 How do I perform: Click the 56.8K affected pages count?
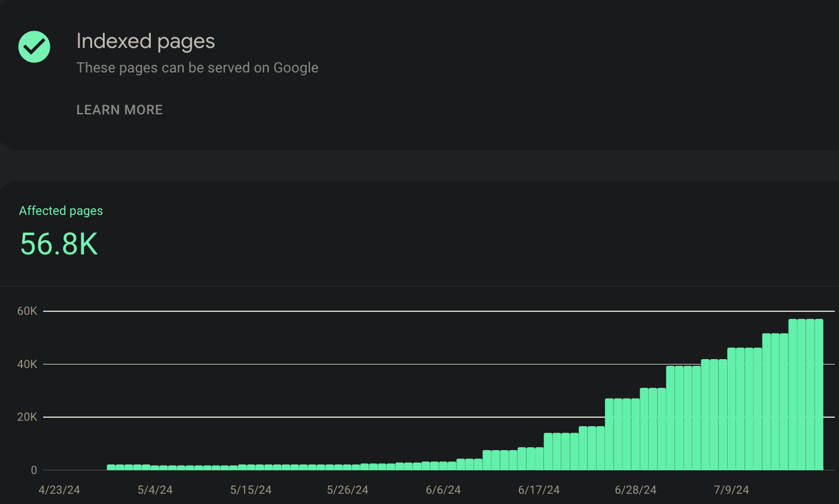[x=59, y=244]
